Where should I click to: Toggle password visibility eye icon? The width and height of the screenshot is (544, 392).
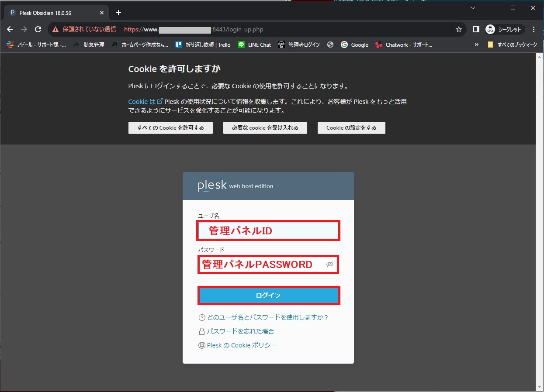[330, 264]
